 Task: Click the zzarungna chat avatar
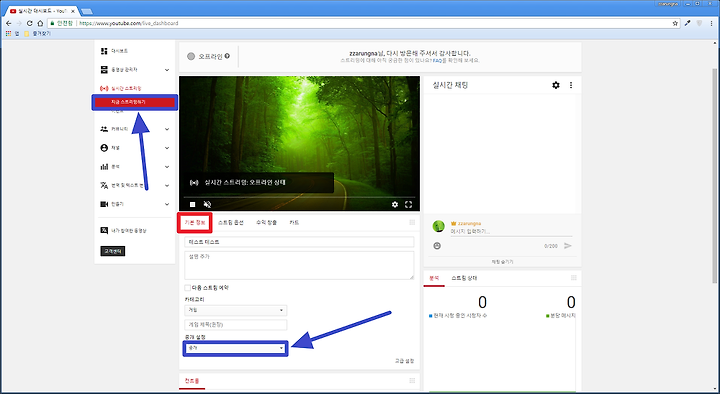(439, 226)
